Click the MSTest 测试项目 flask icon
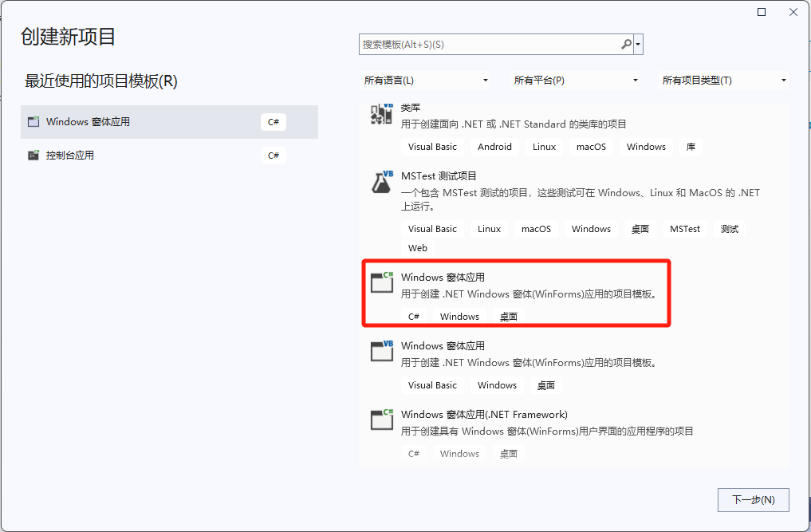 tap(382, 182)
